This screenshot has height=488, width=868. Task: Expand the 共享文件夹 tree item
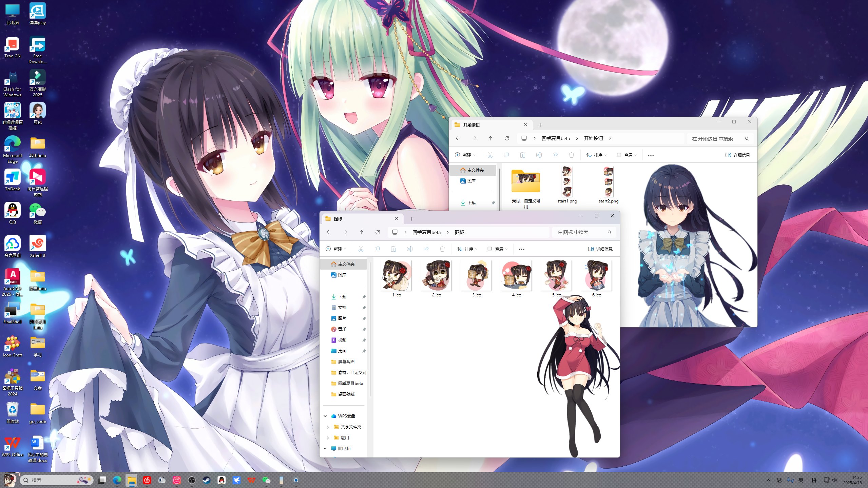click(x=328, y=427)
